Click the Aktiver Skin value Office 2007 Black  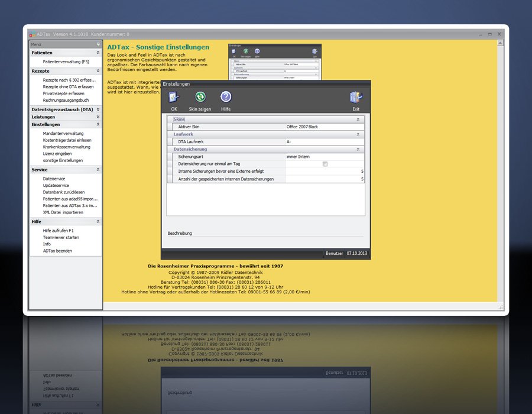click(x=325, y=127)
